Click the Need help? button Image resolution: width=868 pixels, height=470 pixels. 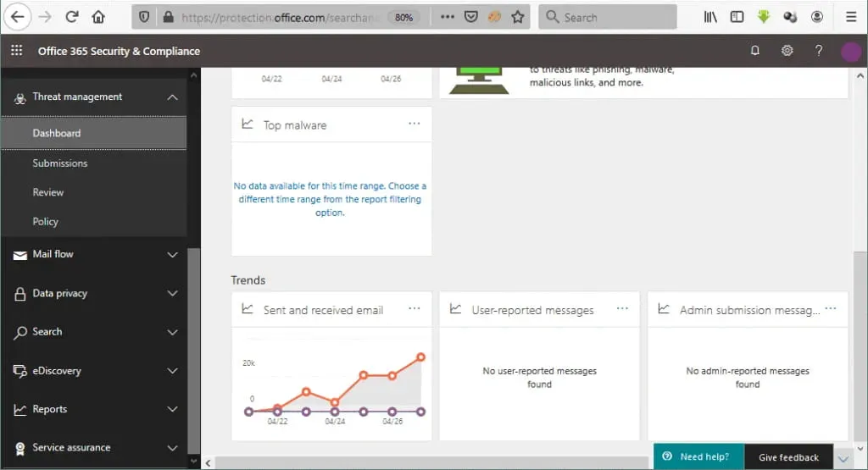698,456
